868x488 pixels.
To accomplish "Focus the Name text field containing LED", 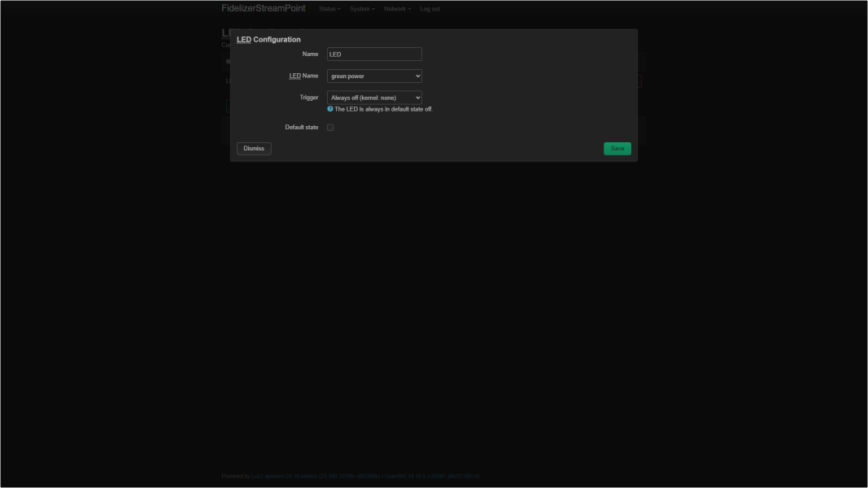I will coord(374,54).
